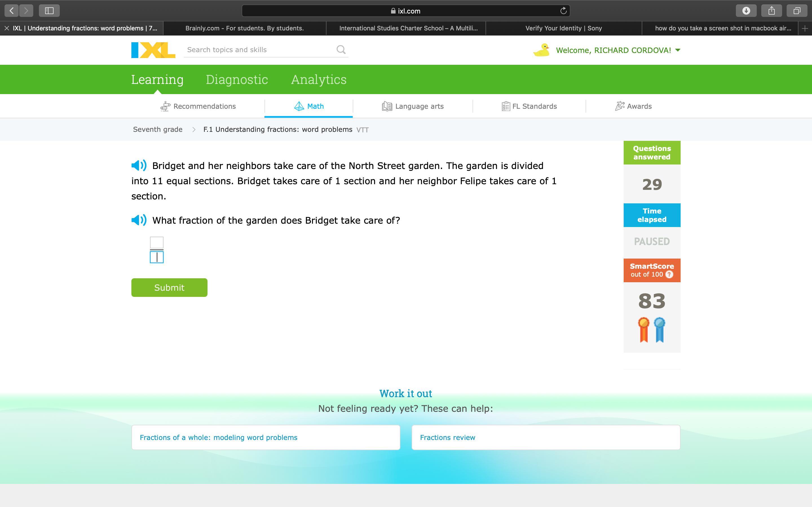Open SmartScore help question mark
The image size is (812, 507).
pos(669,274)
